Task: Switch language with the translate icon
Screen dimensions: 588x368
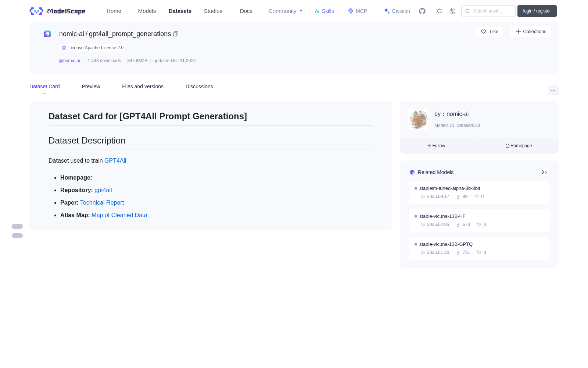Action: [x=453, y=11]
